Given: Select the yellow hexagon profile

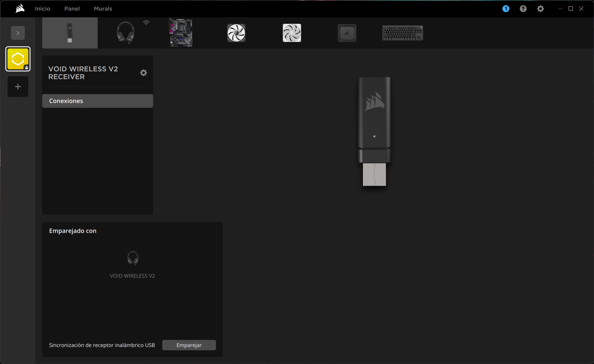Looking at the screenshot, I should click(18, 59).
